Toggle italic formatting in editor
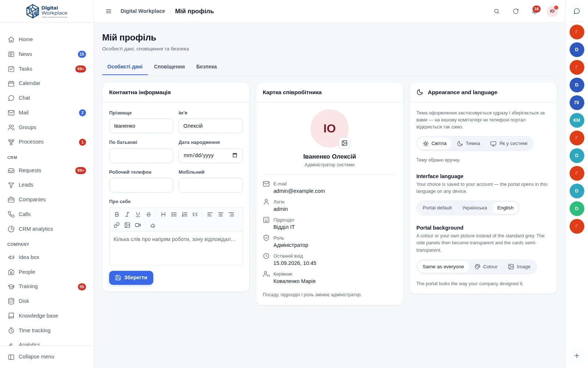Viewport: 588px width, 368px height. 128,214
